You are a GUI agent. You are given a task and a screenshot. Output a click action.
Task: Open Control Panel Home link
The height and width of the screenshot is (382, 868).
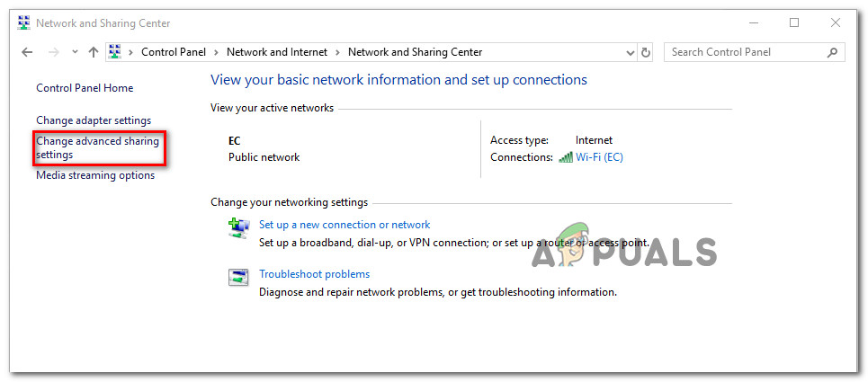(x=85, y=88)
